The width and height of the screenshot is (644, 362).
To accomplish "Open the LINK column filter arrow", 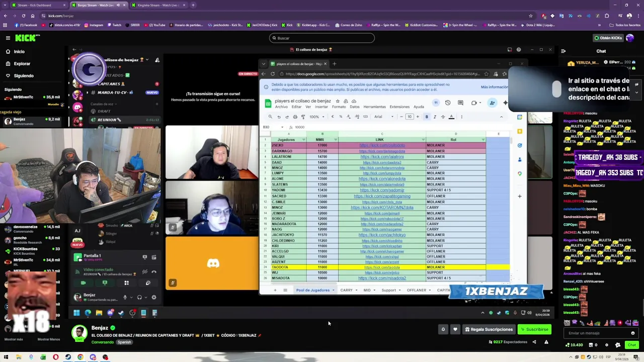I will pos(423,140).
